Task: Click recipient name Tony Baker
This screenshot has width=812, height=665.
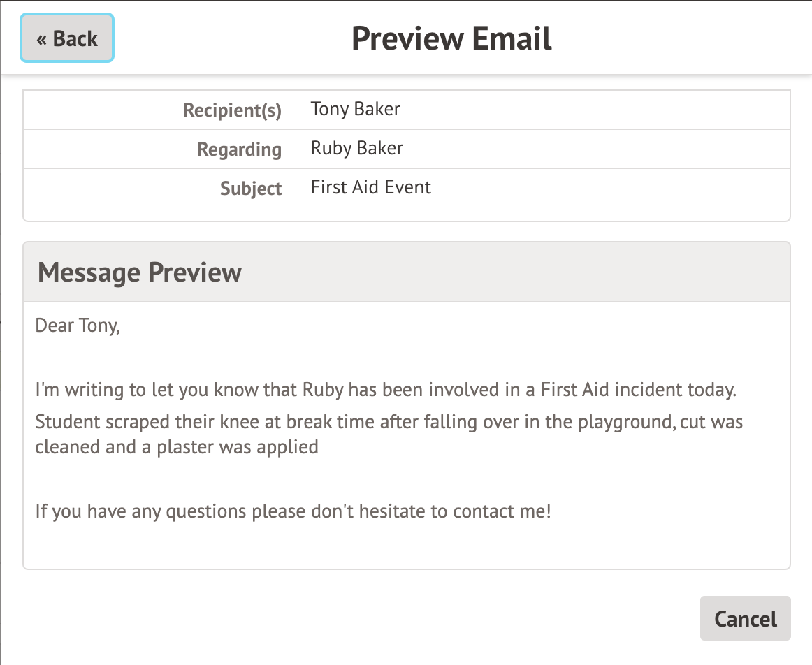Action: 355,109
